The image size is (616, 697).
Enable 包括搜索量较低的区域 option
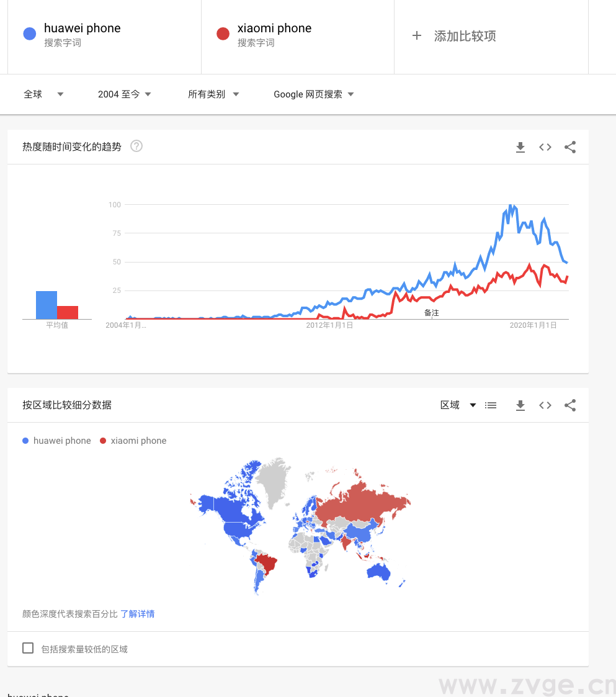pyautogui.click(x=28, y=647)
